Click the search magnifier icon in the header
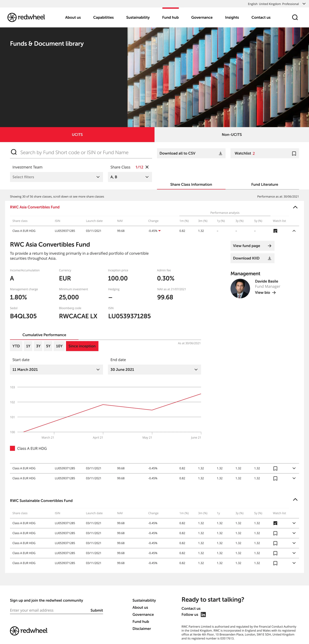 click(x=295, y=17)
